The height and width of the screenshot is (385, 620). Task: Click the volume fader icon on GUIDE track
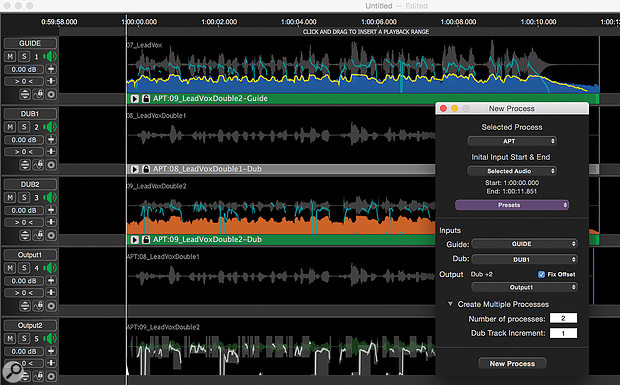click(51, 69)
